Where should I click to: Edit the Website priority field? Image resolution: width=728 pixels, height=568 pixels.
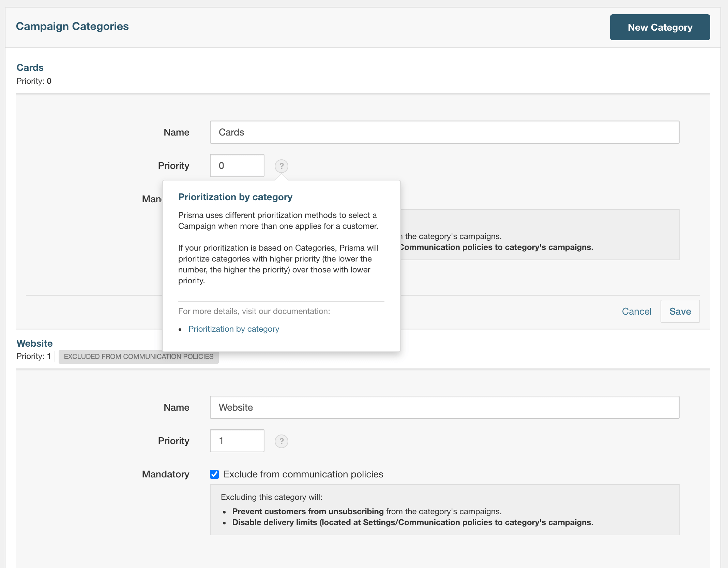(x=237, y=441)
